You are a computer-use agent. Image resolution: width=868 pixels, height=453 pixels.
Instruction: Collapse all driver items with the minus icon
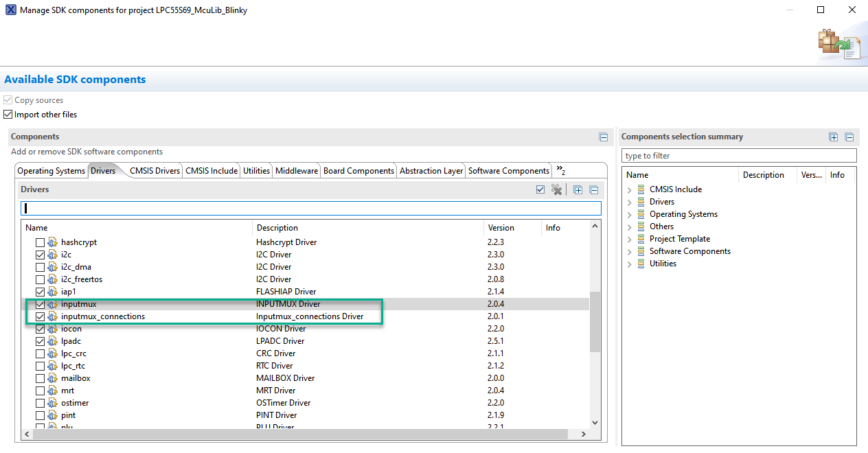coord(593,189)
